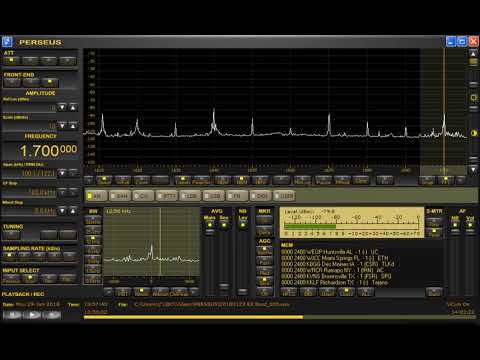This screenshot has height=360, width=480.
Task: Choose FM demodulation mode
Action: (237, 196)
